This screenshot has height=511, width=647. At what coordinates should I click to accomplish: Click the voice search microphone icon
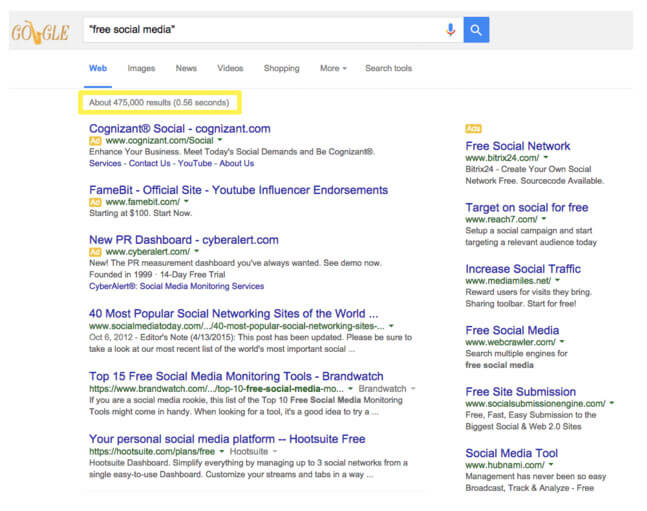[x=451, y=30]
